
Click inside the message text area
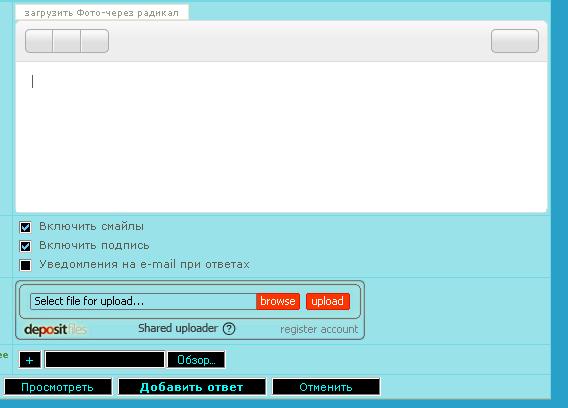point(281,137)
